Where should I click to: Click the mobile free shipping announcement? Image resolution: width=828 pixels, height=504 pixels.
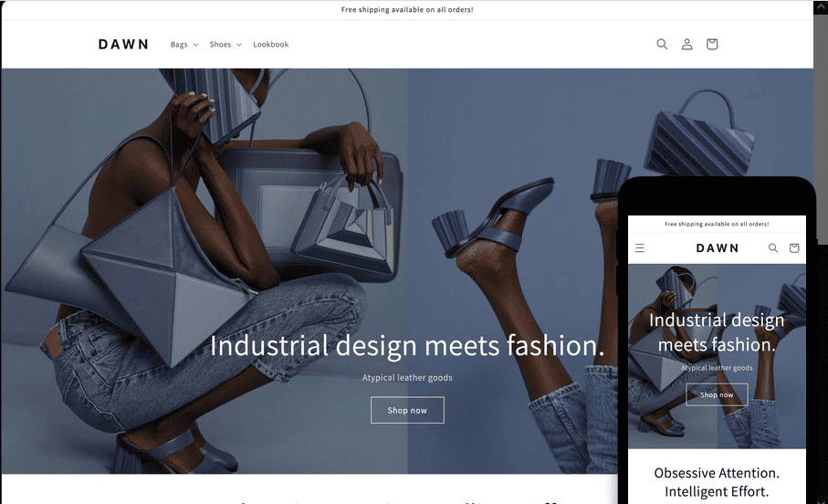point(717,224)
